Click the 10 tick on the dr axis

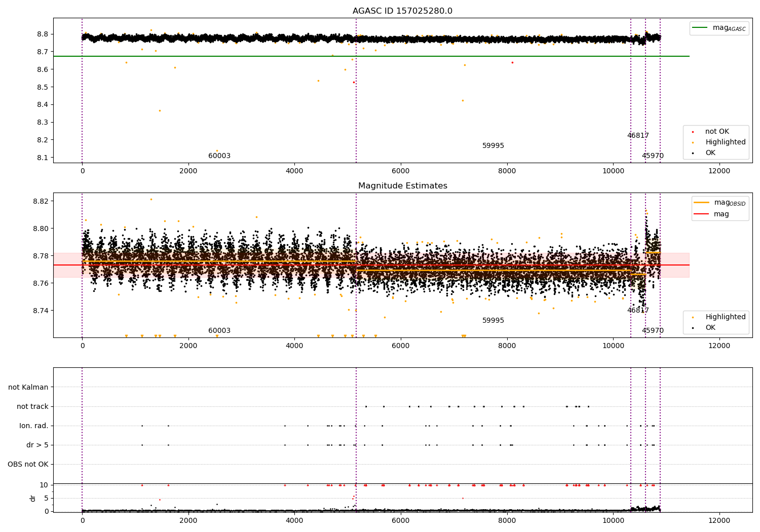point(44,485)
